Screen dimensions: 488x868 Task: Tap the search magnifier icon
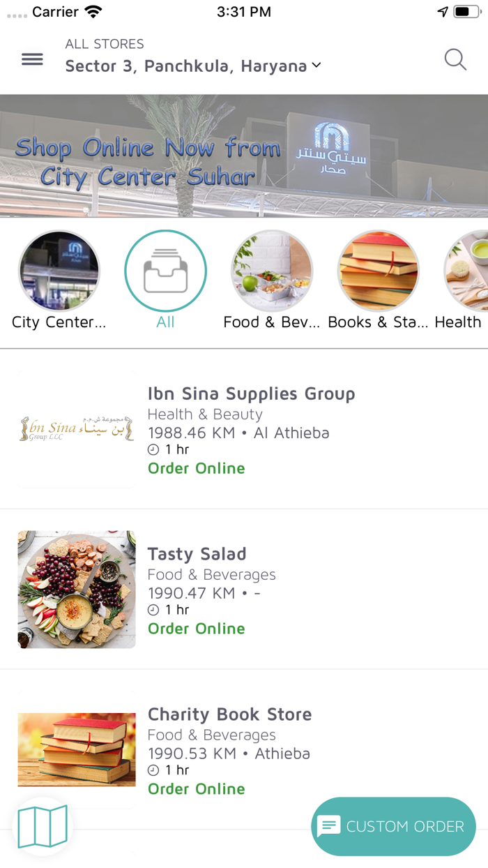coord(455,59)
